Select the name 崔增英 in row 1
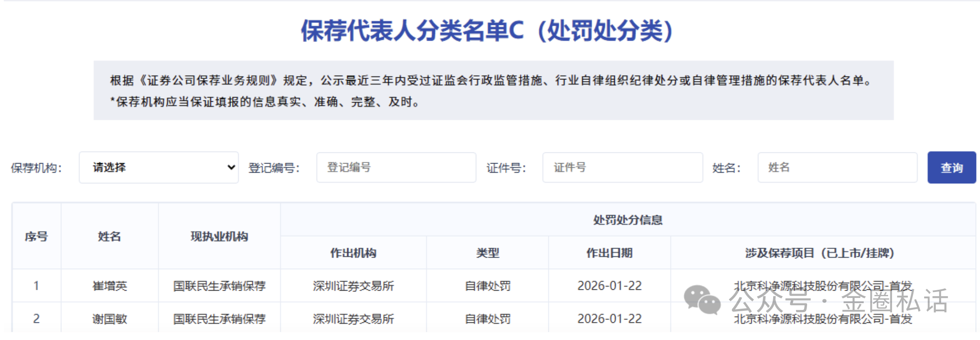This screenshot has width=980, height=340. [110, 286]
